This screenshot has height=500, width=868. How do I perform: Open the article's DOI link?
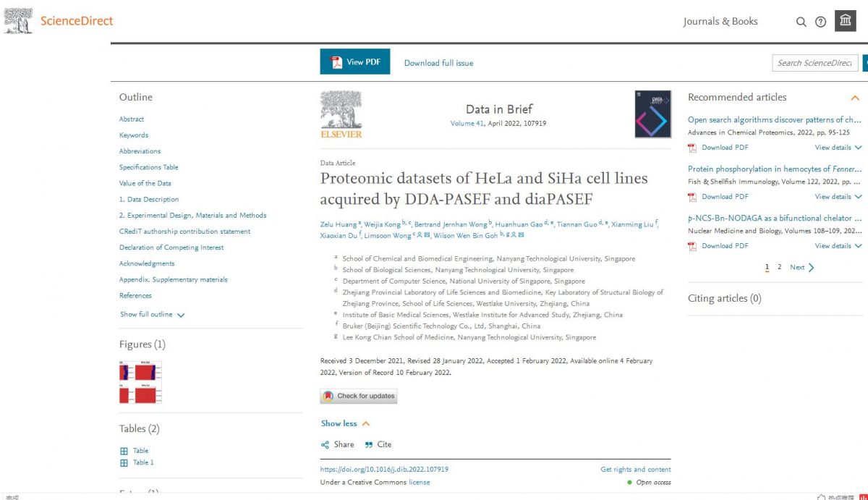(384, 469)
